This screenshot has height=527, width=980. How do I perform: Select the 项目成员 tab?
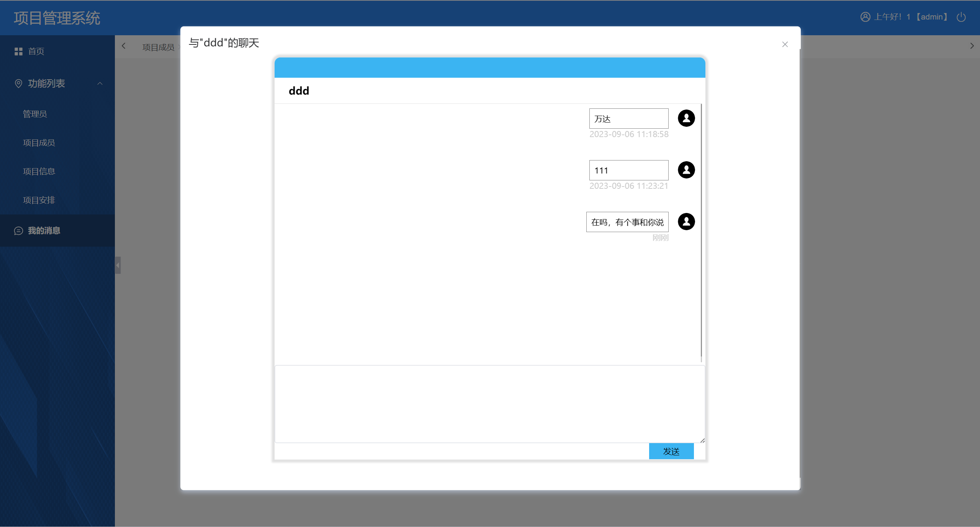[x=158, y=47]
